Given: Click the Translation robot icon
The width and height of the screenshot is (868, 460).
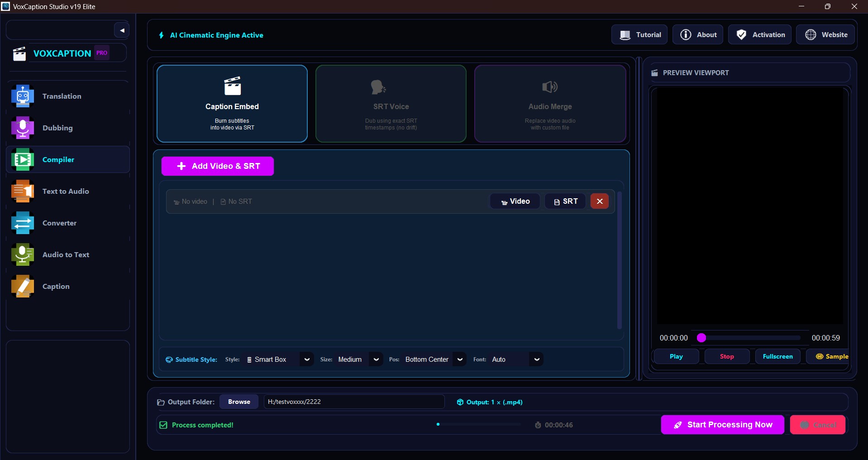Looking at the screenshot, I should pos(23,96).
